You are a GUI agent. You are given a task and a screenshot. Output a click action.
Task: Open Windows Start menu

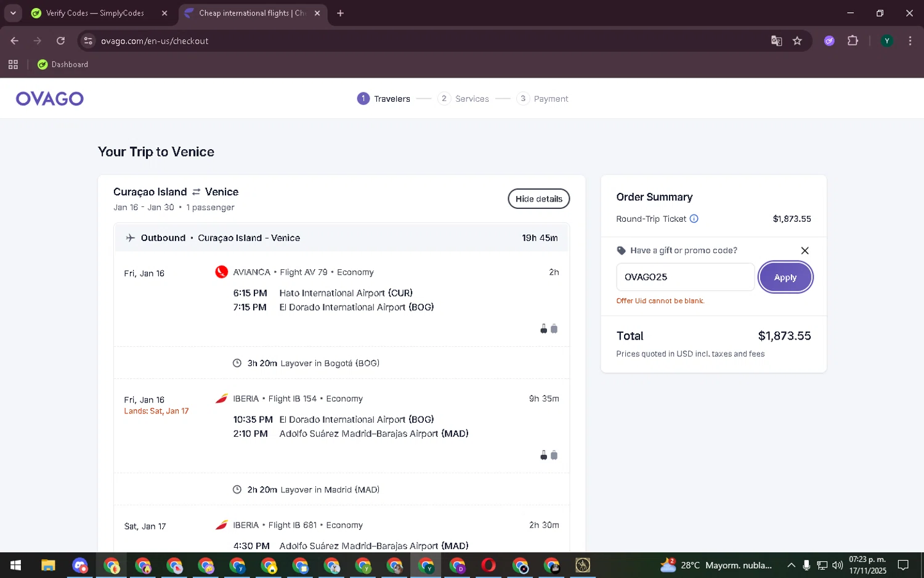tap(15, 565)
